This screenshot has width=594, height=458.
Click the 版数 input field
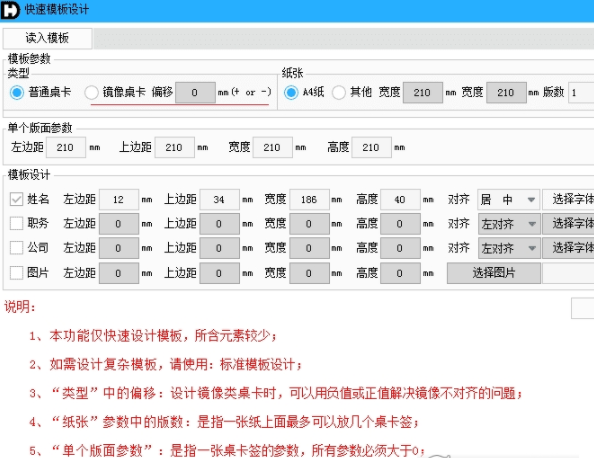(581, 92)
